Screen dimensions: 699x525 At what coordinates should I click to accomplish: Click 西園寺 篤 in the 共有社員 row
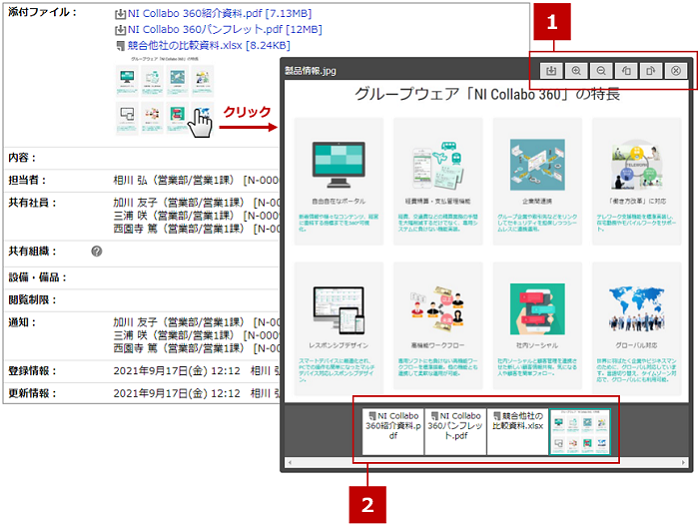(135, 229)
